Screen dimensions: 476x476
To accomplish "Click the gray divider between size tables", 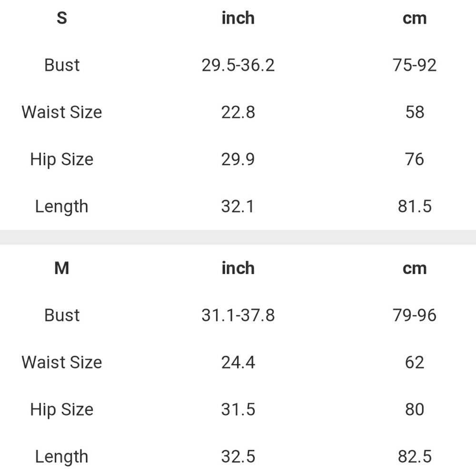I will (238, 237).
